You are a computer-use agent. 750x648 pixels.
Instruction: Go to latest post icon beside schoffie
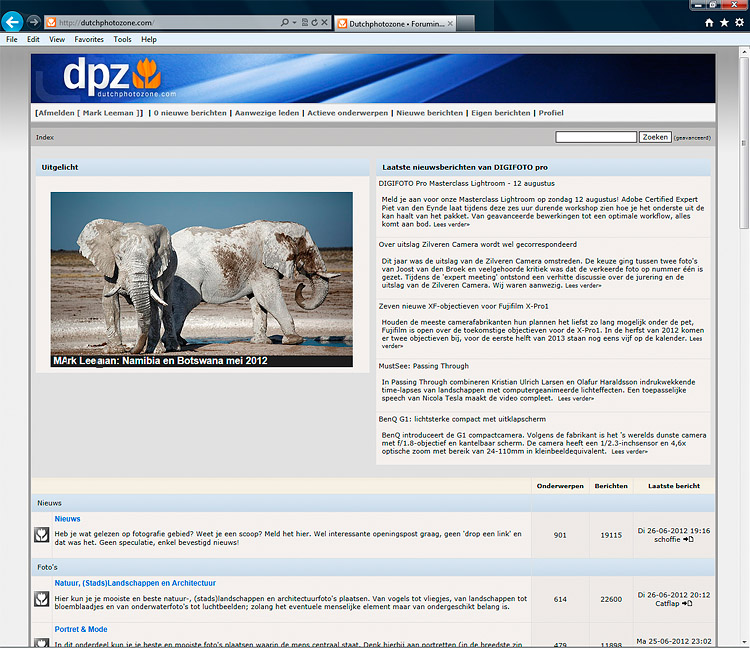[x=688, y=539]
